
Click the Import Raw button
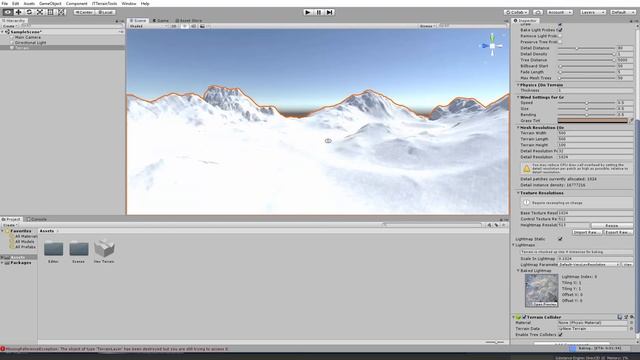point(587,232)
